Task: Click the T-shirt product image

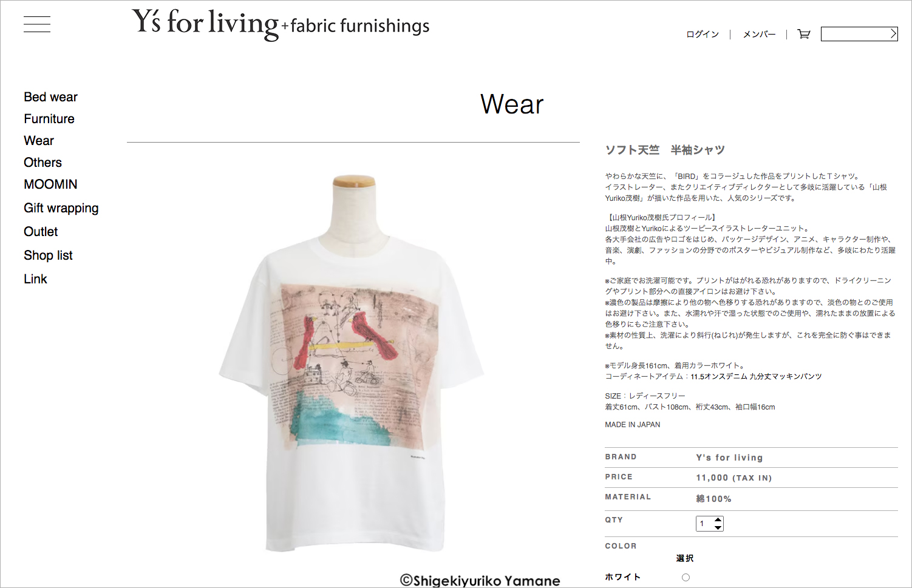Action: 352,364
